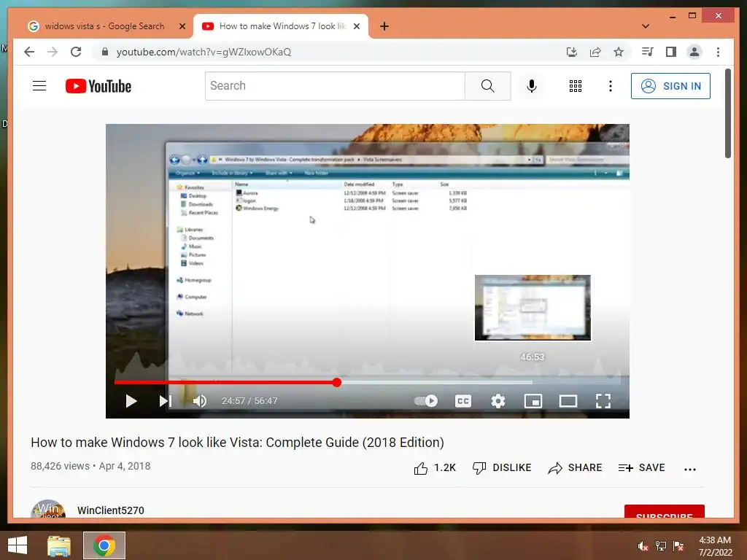The width and height of the screenshot is (747, 560).
Task: Click the page vertical scrollbar
Action: (727, 113)
